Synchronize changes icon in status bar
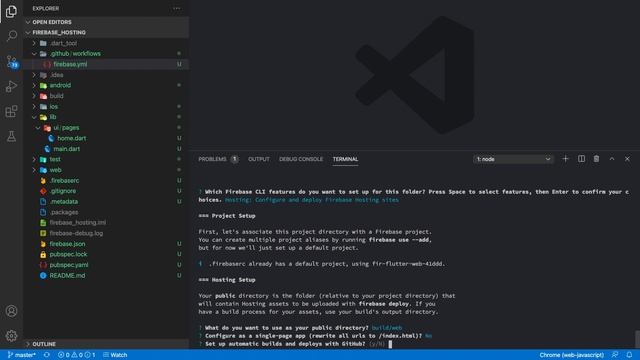 pyautogui.click(x=47, y=355)
